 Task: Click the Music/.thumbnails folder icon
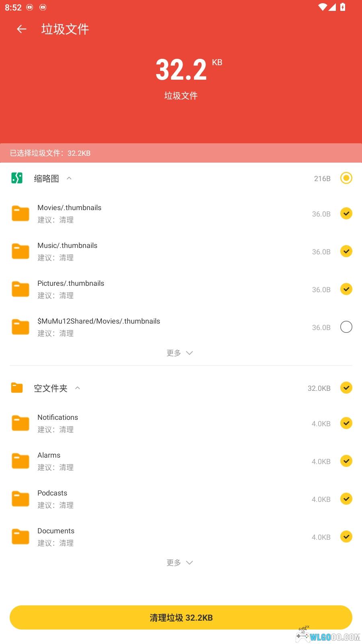tap(20, 251)
